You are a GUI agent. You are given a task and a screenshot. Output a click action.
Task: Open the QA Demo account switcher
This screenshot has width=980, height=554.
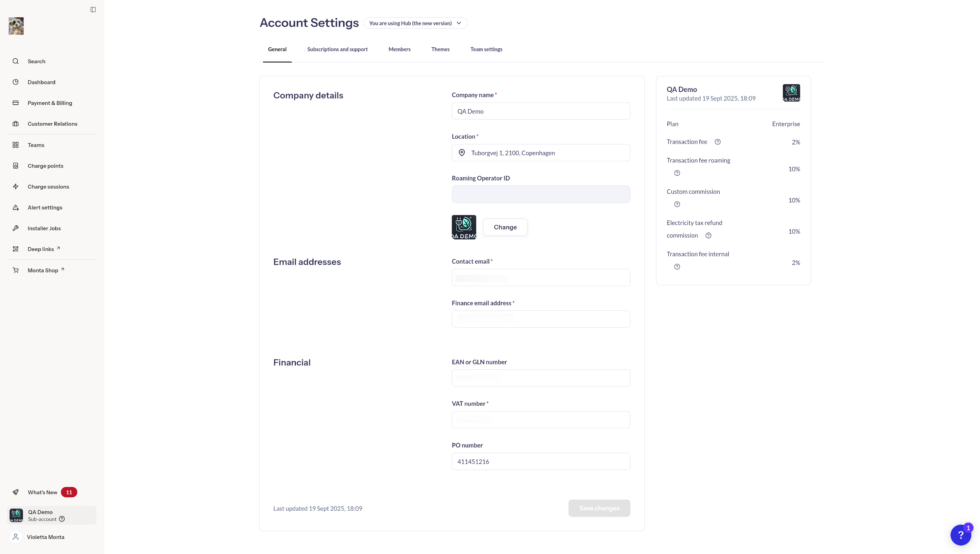(52, 515)
